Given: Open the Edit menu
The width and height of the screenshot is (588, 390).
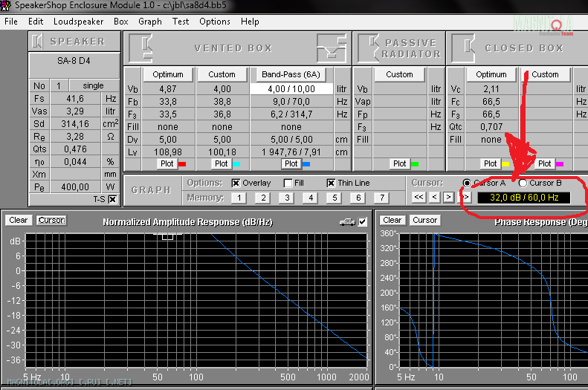Looking at the screenshot, I should tap(36, 22).
